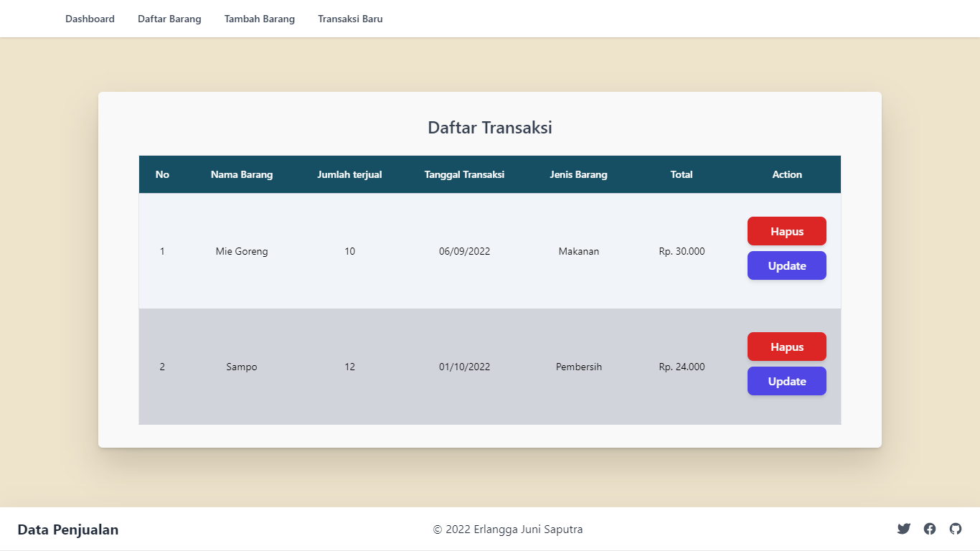Click the row showing Sampo transaction
Screen dimensions: 980x551
pyautogui.click(x=430, y=367)
